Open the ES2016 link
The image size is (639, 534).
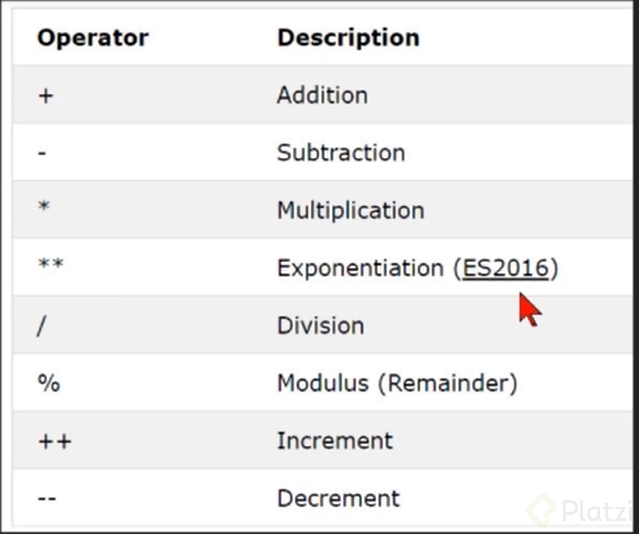[x=506, y=268]
